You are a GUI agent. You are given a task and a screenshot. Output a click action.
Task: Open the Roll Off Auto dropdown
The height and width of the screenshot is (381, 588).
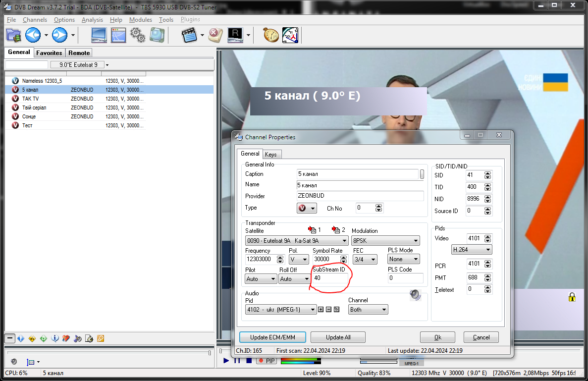[x=294, y=278]
